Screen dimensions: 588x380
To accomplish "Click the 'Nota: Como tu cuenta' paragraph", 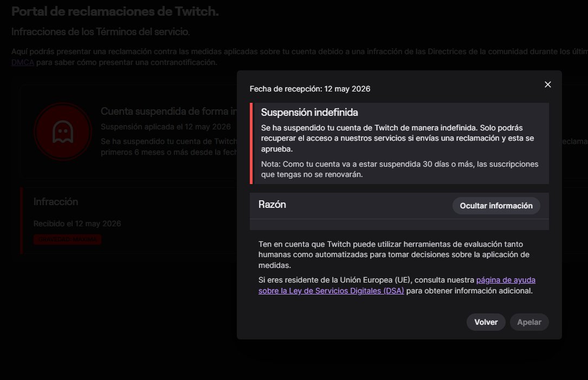I will (400, 169).
